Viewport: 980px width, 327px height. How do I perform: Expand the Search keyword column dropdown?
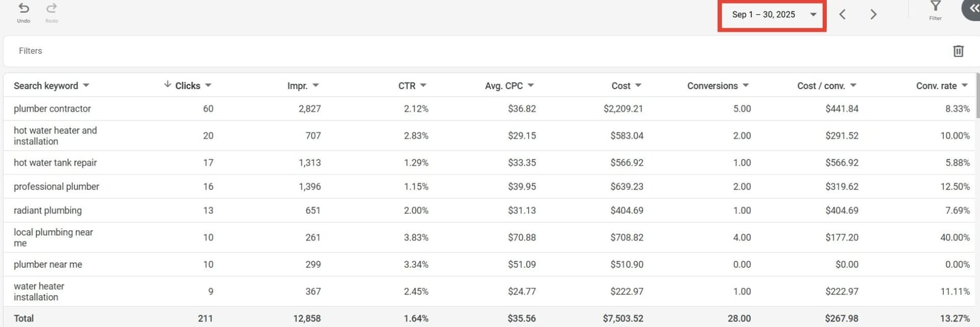coord(86,86)
